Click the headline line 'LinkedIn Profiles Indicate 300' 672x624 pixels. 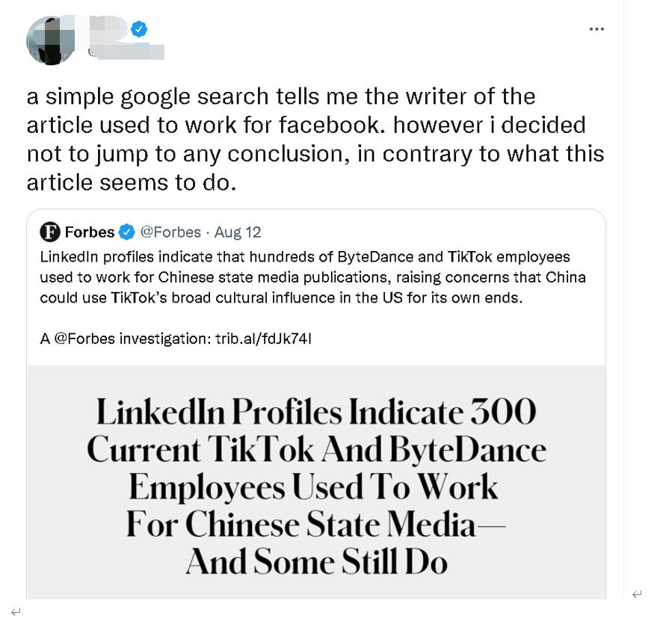316,412
